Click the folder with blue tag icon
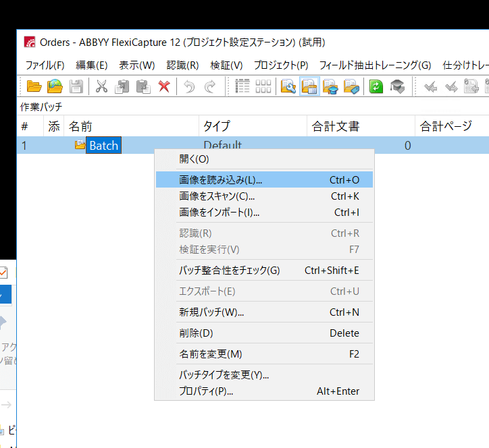Viewport: 489px width, 448px height. pyautogui.click(x=351, y=86)
